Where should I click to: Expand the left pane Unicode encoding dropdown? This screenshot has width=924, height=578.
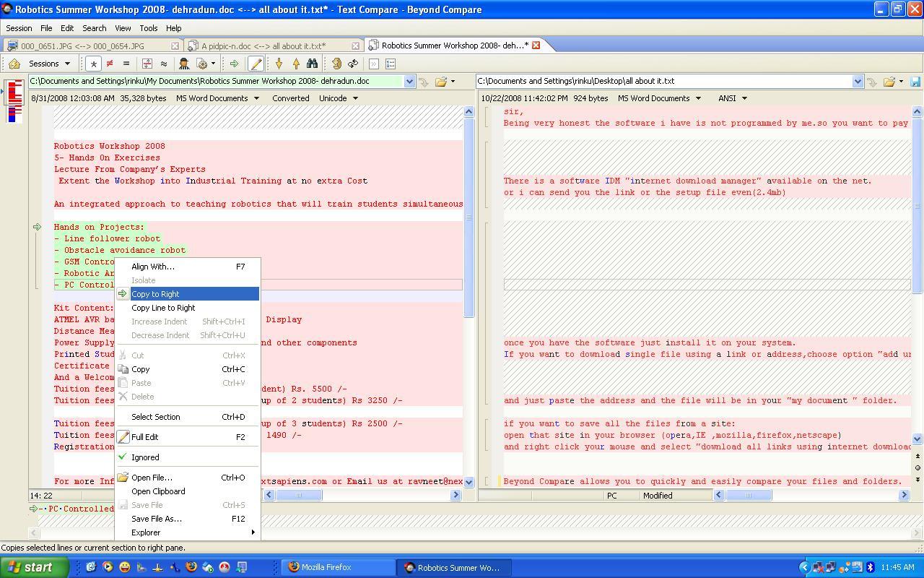[x=339, y=98]
